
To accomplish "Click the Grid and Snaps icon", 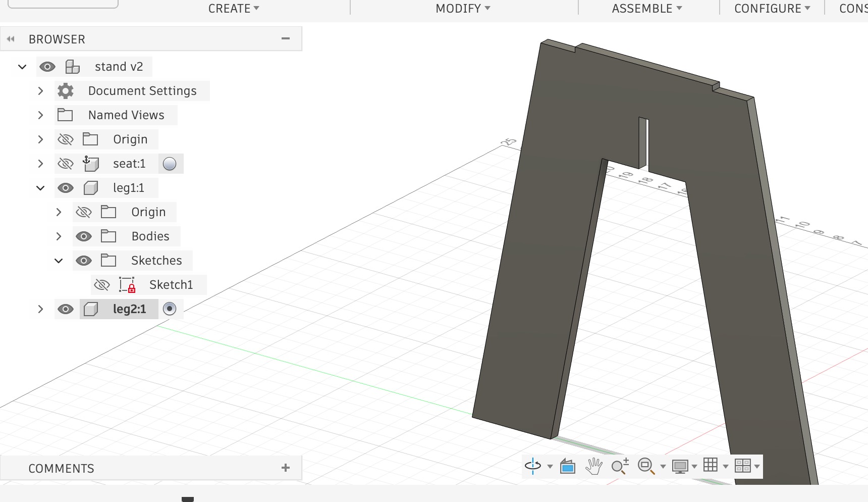I will 711,465.
